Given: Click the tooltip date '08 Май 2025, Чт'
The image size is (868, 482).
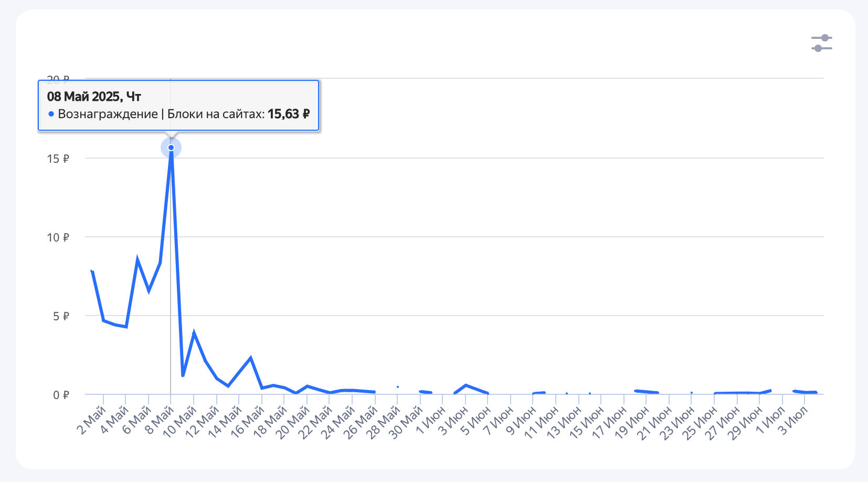Looking at the screenshot, I should pyautogui.click(x=94, y=97).
